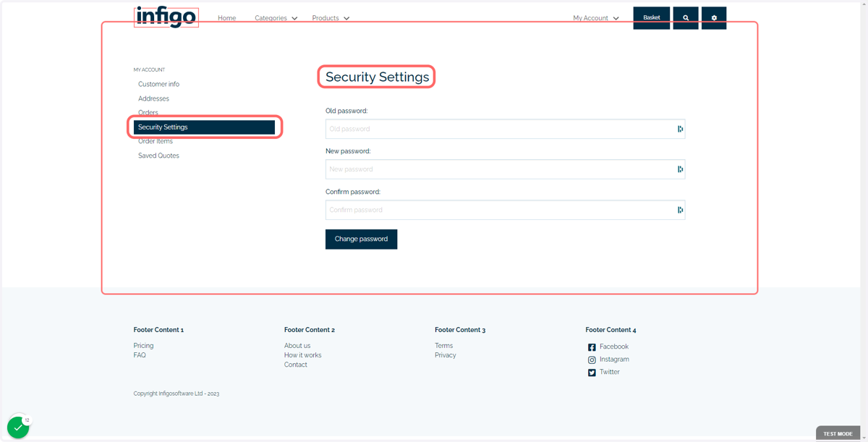Image resolution: width=868 pixels, height=442 pixels.
Task: Click the 'Old password:' label
Action: tap(346, 111)
